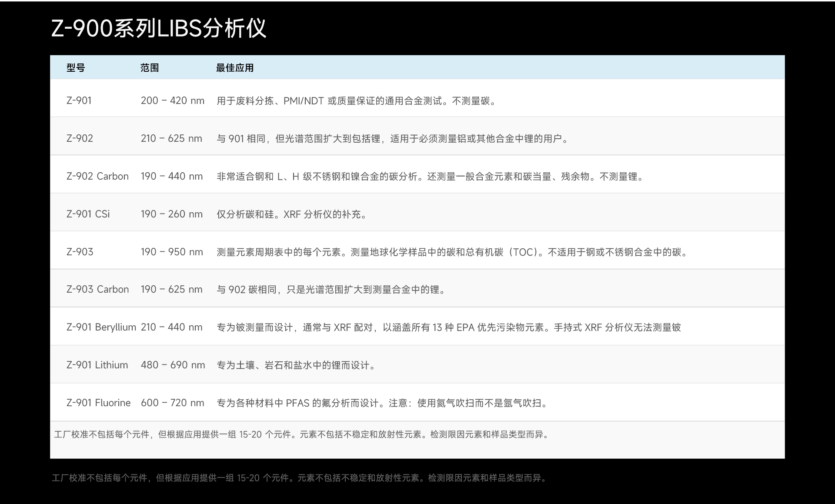Click the description starting 与 901 相同
Image resolution: width=835 pixels, height=504 pixels.
click(x=393, y=139)
